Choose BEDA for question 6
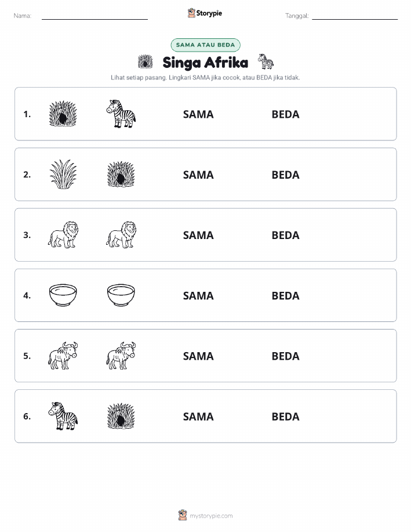Viewport: 411px width, 532px height. pyautogui.click(x=286, y=417)
